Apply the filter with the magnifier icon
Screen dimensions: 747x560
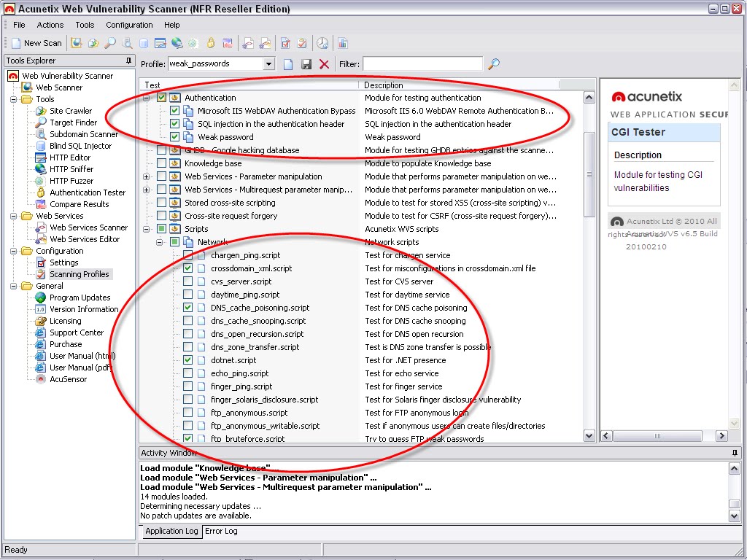494,63
